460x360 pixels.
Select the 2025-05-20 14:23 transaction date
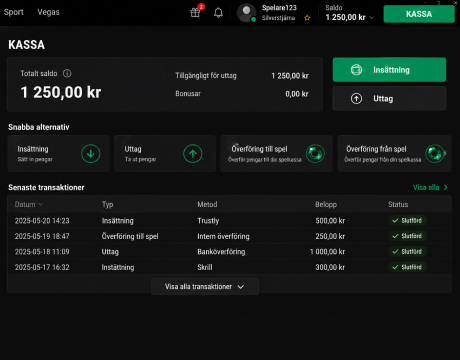[42, 221]
